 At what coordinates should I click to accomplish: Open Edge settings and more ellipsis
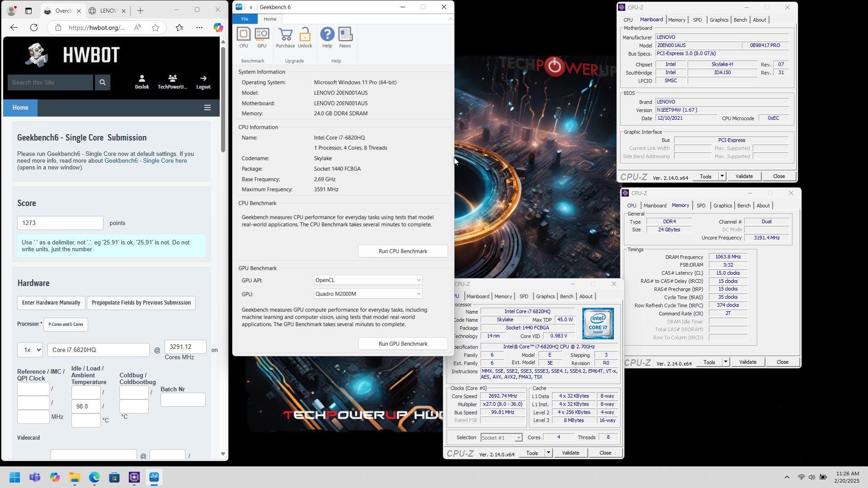tap(199, 28)
